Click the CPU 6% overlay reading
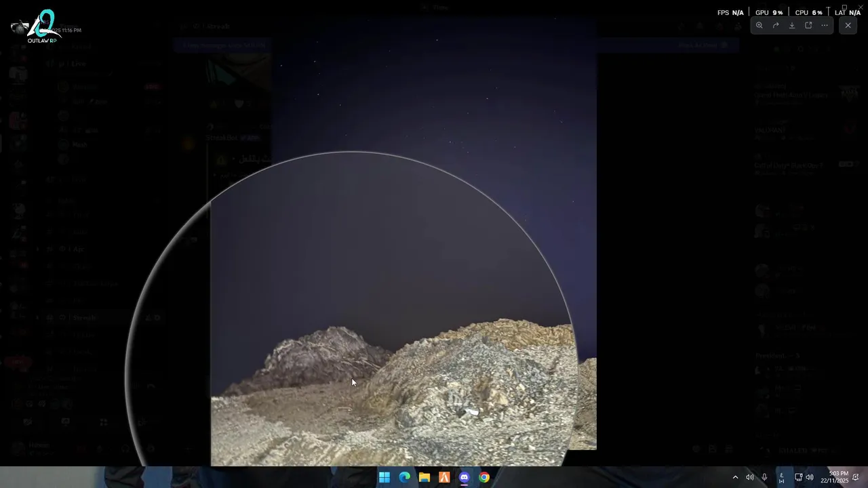Viewport: 868px width, 488px height. (808, 13)
